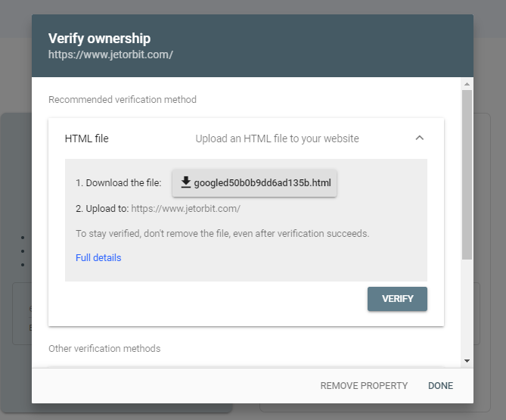The image size is (506, 420).
Task: Click the dialog's vertical scrollbar thumb
Action: pos(467,174)
